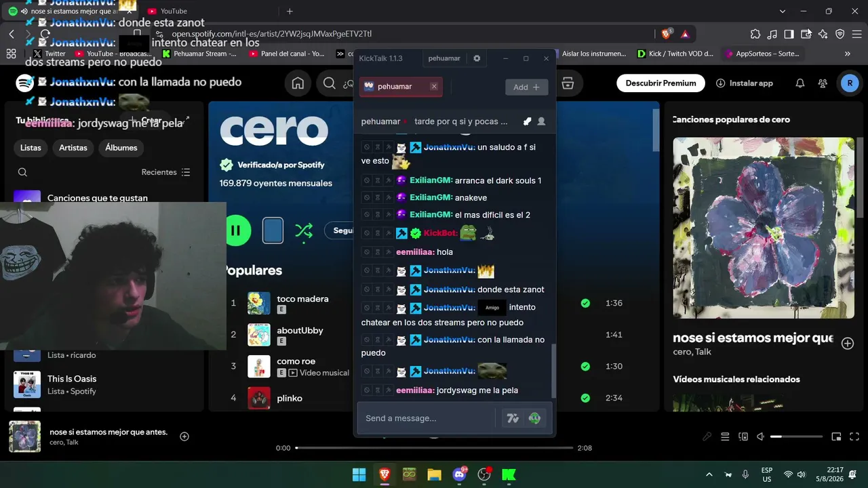Screen dimensions: 868x488
Task: Click the large flower album artwork
Action: (x=764, y=228)
